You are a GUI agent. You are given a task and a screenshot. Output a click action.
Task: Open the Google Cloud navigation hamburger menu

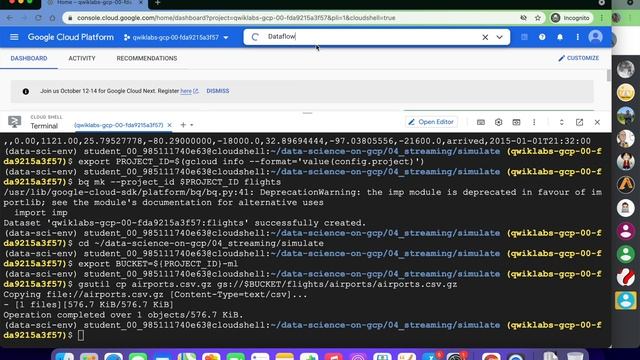[14, 37]
